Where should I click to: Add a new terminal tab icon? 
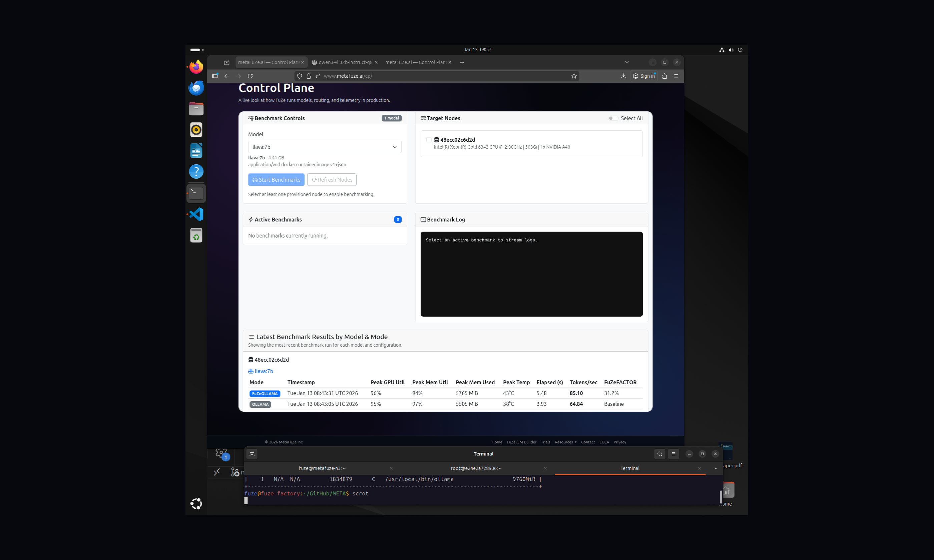point(252,454)
